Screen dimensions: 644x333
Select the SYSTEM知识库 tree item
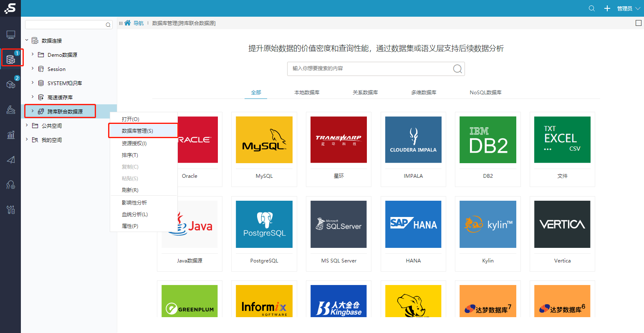point(65,83)
